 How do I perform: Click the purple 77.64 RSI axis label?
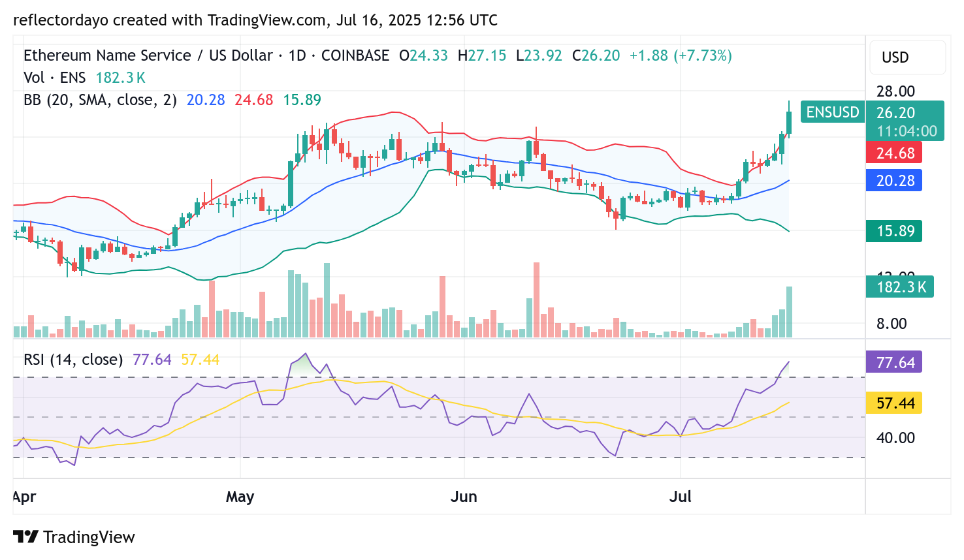tap(894, 362)
